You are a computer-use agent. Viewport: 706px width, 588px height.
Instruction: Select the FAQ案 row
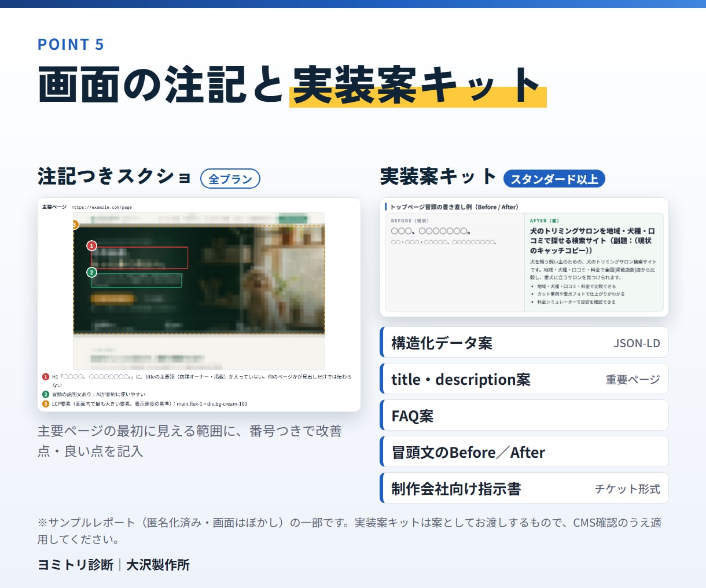click(x=524, y=416)
